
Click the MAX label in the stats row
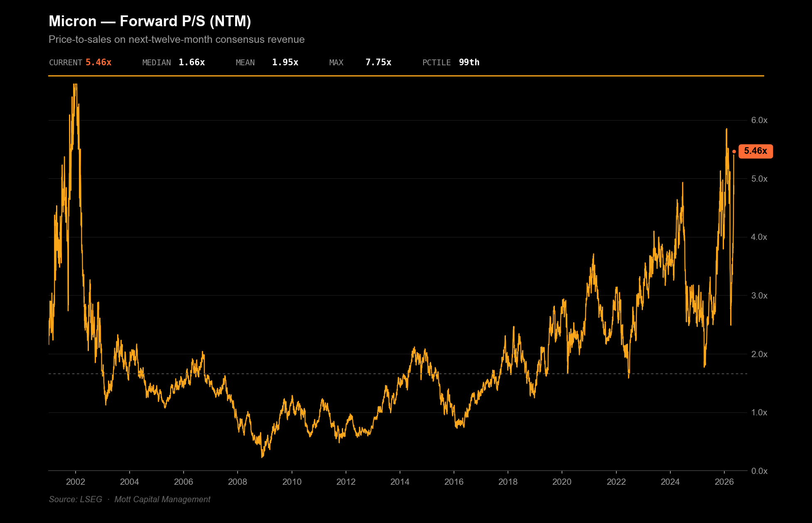tap(336, 62)
